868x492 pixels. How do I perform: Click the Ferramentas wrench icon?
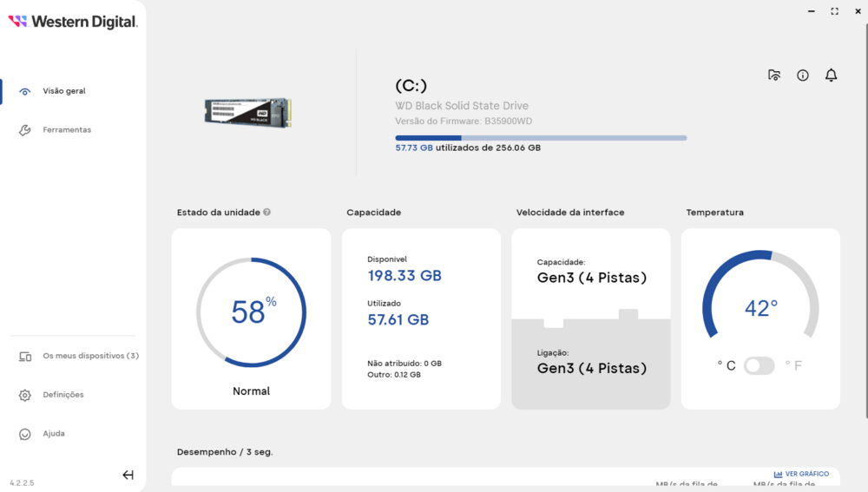[x=25, y=130]
